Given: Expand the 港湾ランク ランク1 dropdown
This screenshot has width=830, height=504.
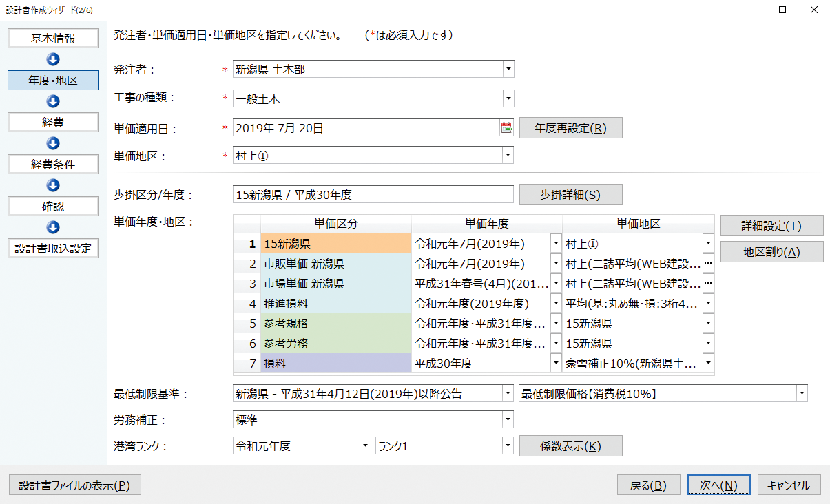Looking at the screenshot, I should (508, 446).
